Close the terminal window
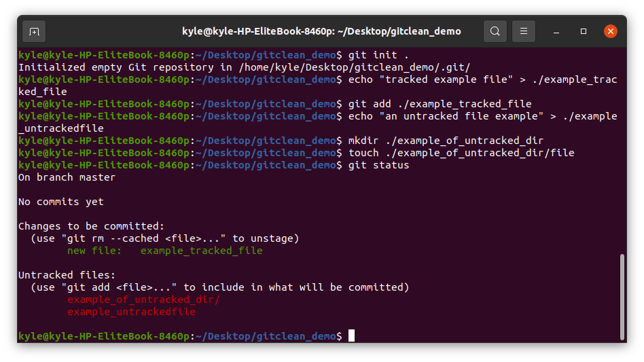 [610, 31]
